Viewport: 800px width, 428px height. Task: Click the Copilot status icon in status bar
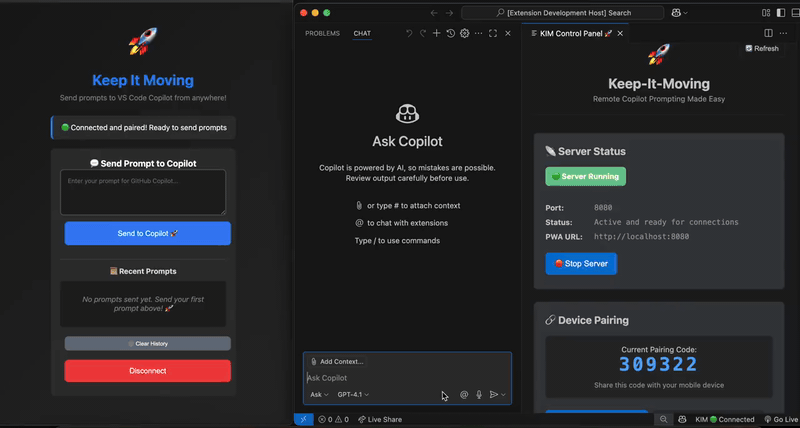pos(682,419)
